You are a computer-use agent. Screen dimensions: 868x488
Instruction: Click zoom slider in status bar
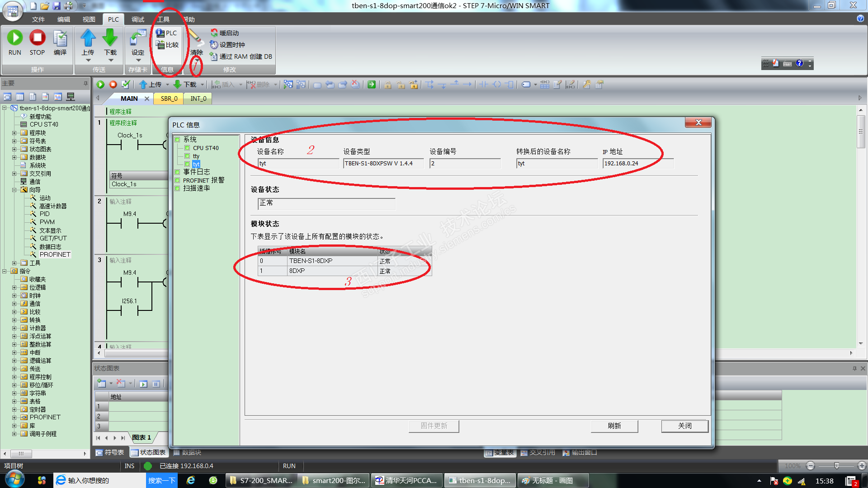836,466
